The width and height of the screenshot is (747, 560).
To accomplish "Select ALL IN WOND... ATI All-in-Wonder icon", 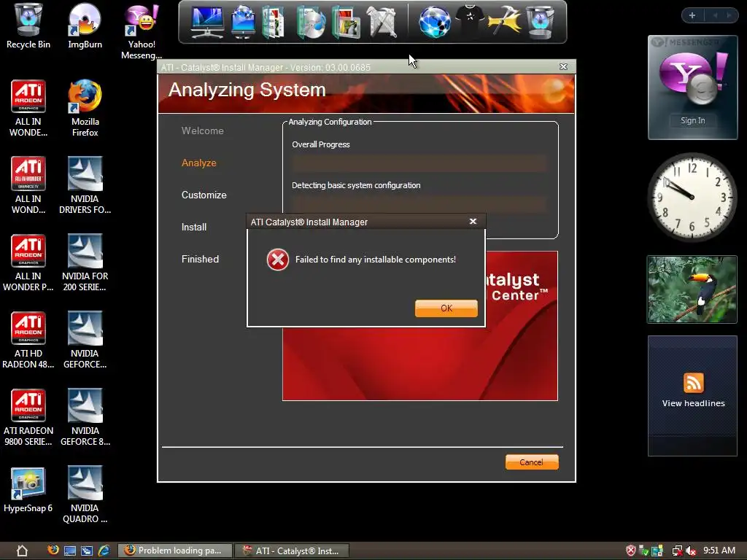I will (x=28, y=186).
